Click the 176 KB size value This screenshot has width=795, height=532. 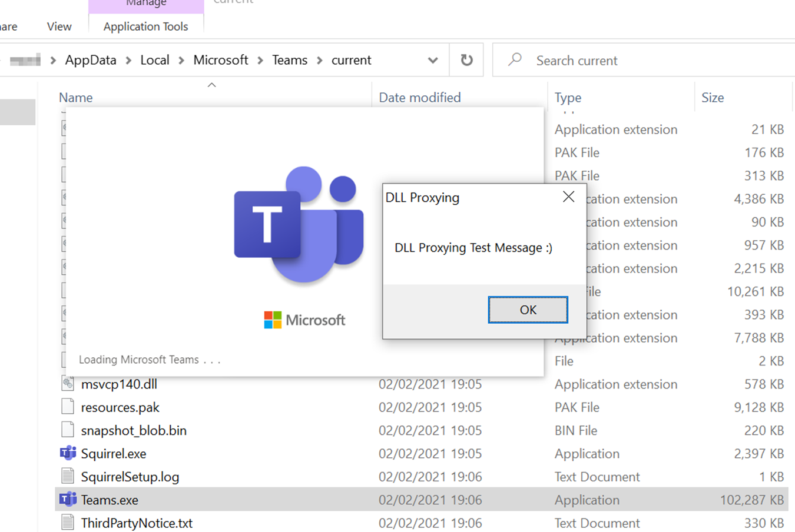pos(764,152)
